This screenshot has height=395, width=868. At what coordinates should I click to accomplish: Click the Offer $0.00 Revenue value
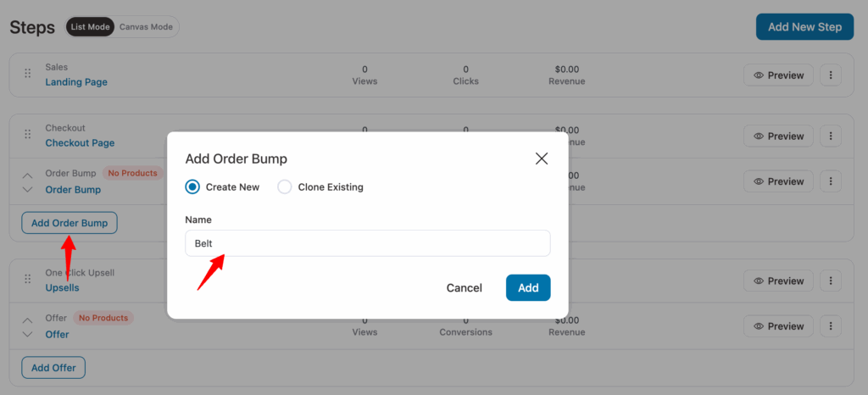point(567,320)
